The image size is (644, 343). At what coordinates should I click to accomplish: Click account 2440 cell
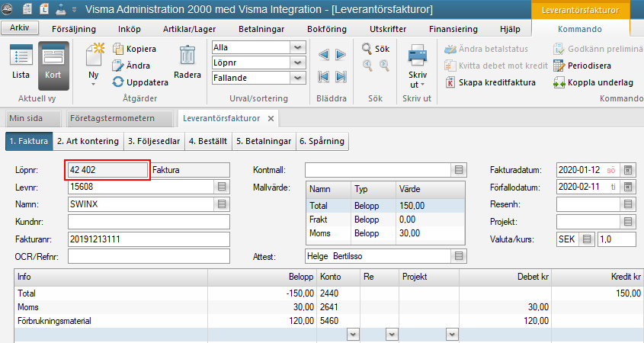coord(338,293)
